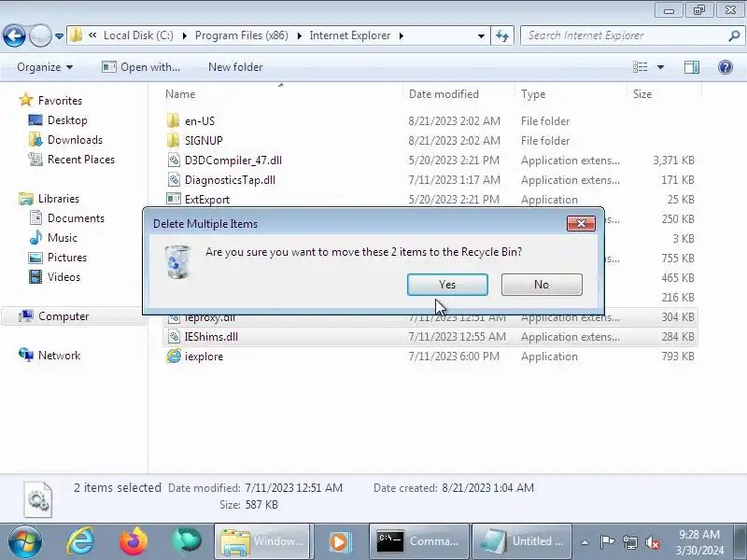Open the view options dropdown arrow
Image resolution: width=747 pixels, height=560 pixels.
[x=660, y=67]
